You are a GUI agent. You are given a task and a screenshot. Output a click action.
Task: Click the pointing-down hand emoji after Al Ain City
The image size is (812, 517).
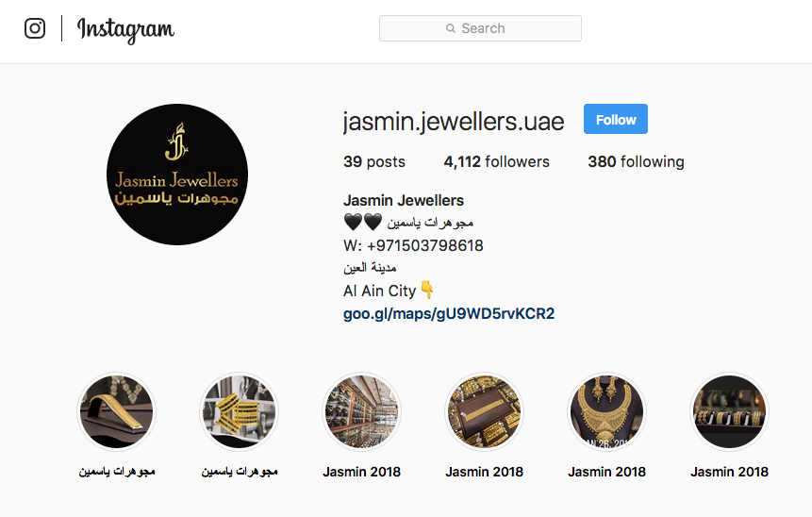pos(427,290)
